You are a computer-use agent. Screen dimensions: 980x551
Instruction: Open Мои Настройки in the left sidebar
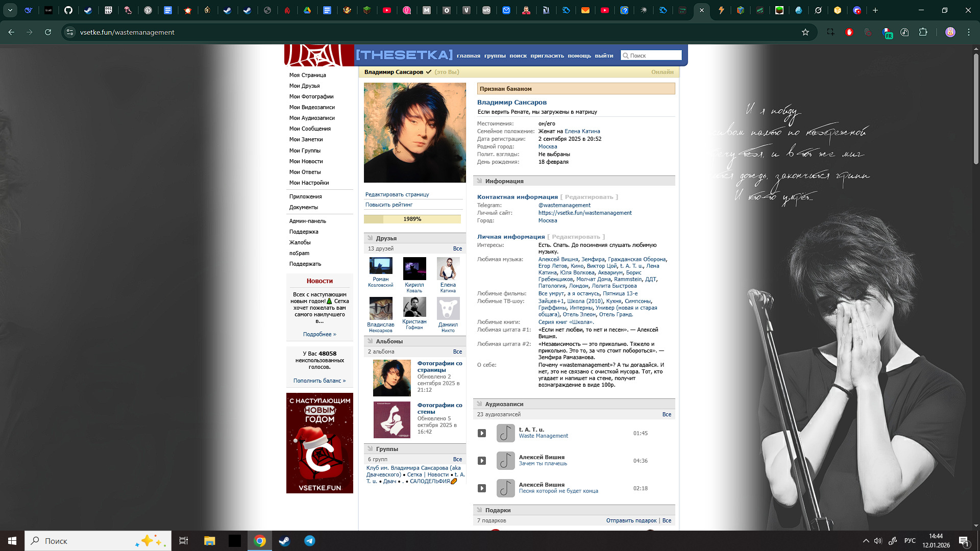309,183
